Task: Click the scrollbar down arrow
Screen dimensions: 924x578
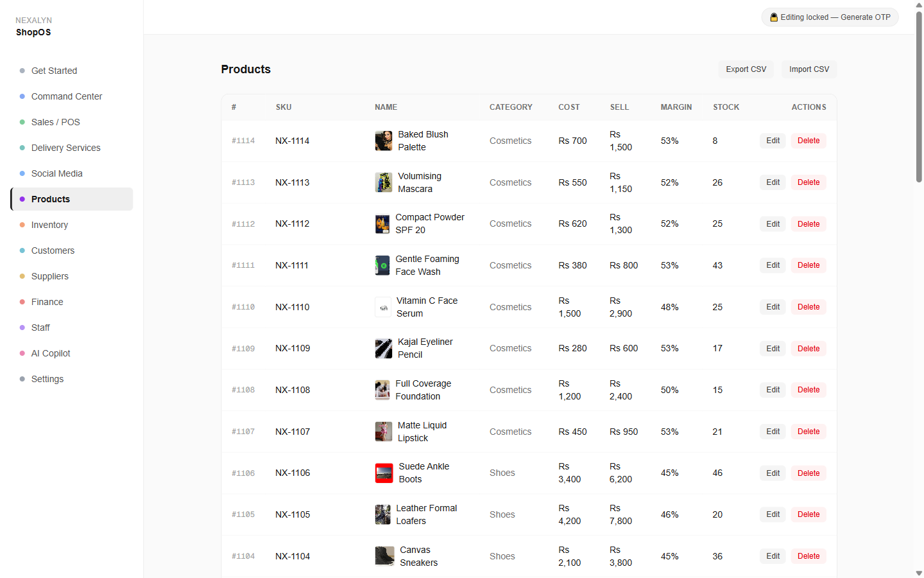Action: [919, 573]
